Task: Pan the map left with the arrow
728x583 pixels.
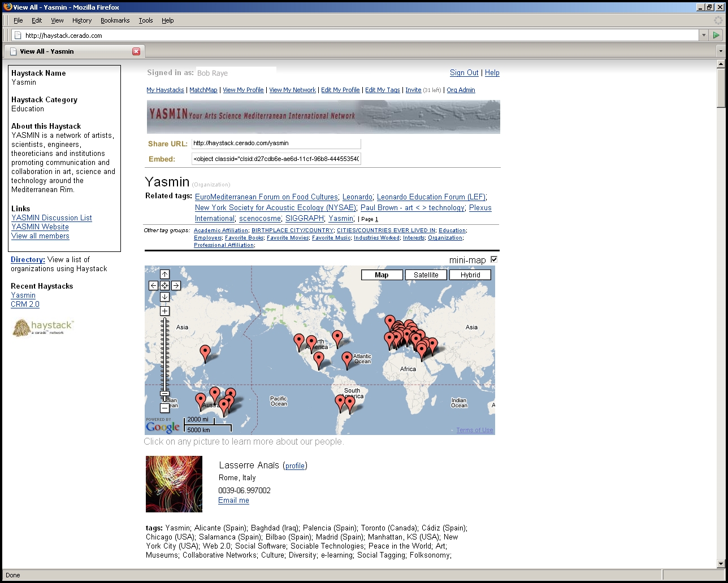Action: click(x=153, y=286)
